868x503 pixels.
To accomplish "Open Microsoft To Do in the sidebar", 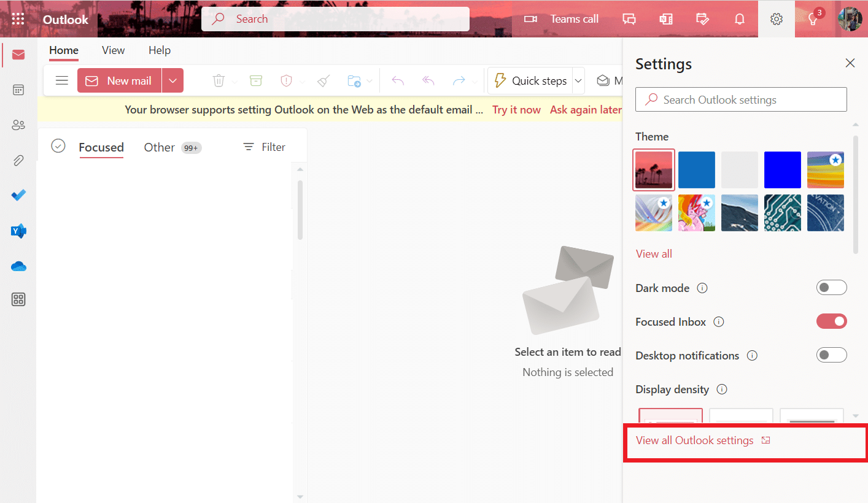I will coord(18,195).
